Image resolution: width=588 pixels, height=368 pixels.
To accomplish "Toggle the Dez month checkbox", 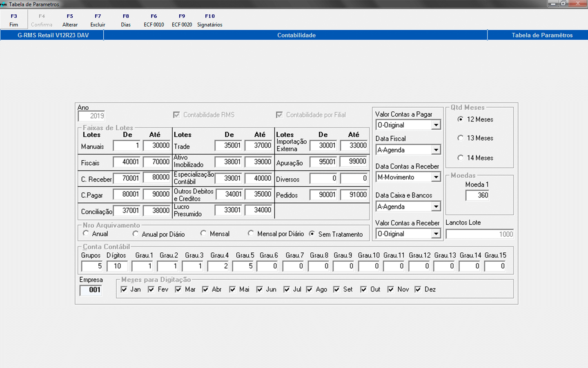I will [418, 289].
